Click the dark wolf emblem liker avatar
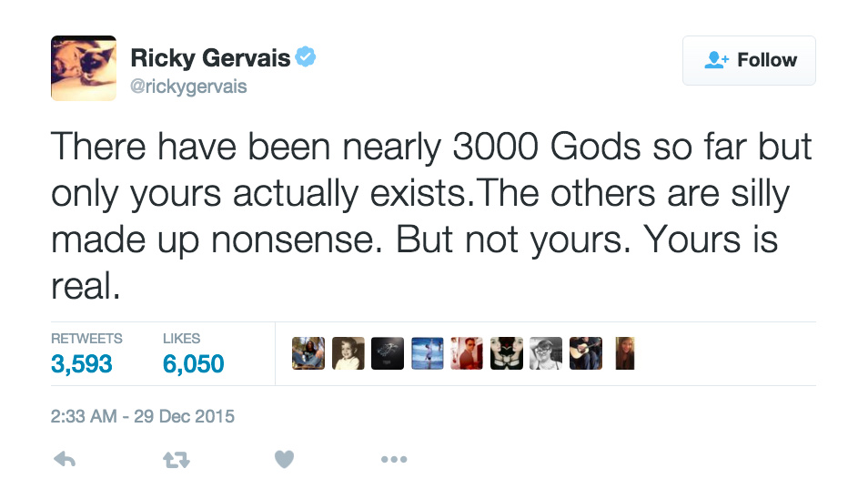Image resolution: width=868 pixels, height=489 pixels. coord(388,353)
